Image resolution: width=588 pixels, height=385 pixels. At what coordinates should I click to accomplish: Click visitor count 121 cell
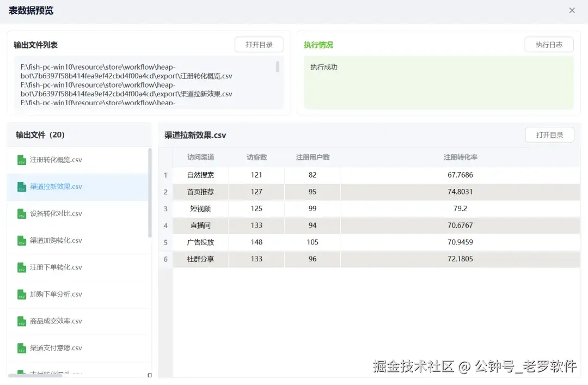[256, 175]
